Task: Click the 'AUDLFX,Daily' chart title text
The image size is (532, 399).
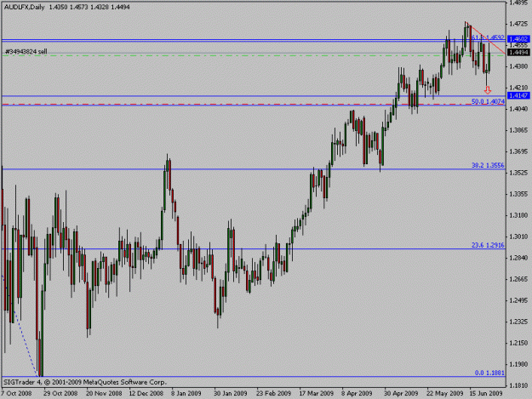Action: click(x=24, y=7)
